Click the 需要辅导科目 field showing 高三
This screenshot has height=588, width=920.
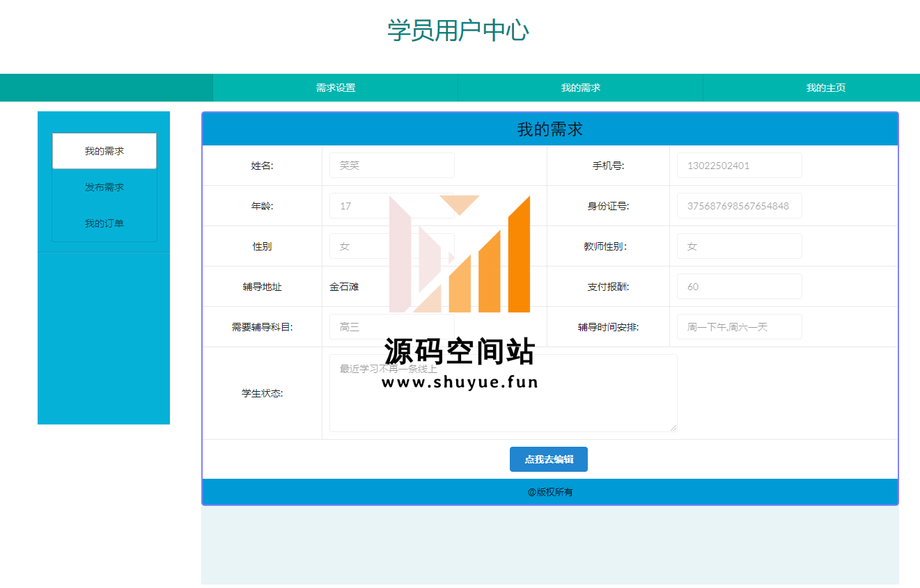pyautogui.click(x=392, y=327)
